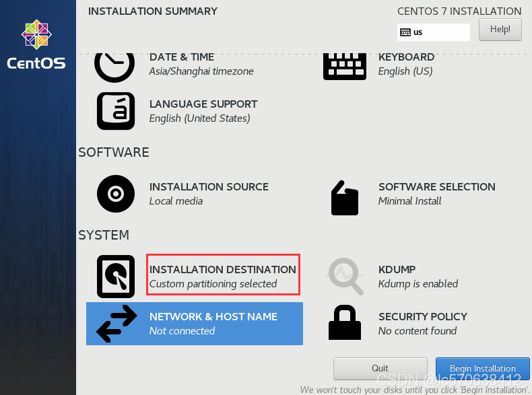This screenshot has height=395, width=532.
Task: Click the Kdump magnifier icon
Action: (x=345, y=277)
